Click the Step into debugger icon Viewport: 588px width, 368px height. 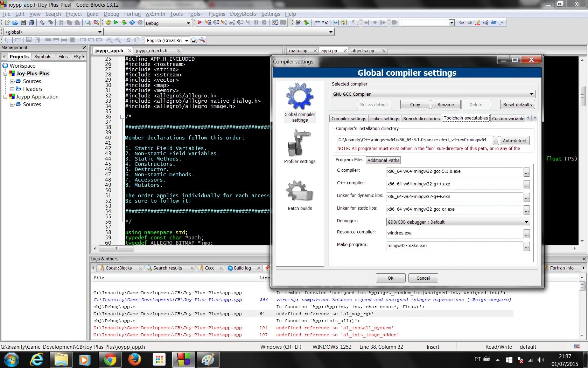224,23
